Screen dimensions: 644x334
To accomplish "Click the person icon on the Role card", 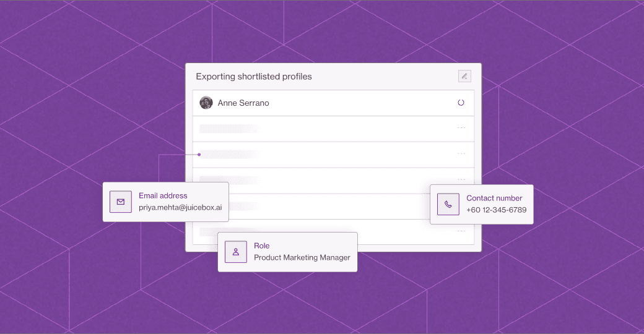I will click(x=236, y=252).
